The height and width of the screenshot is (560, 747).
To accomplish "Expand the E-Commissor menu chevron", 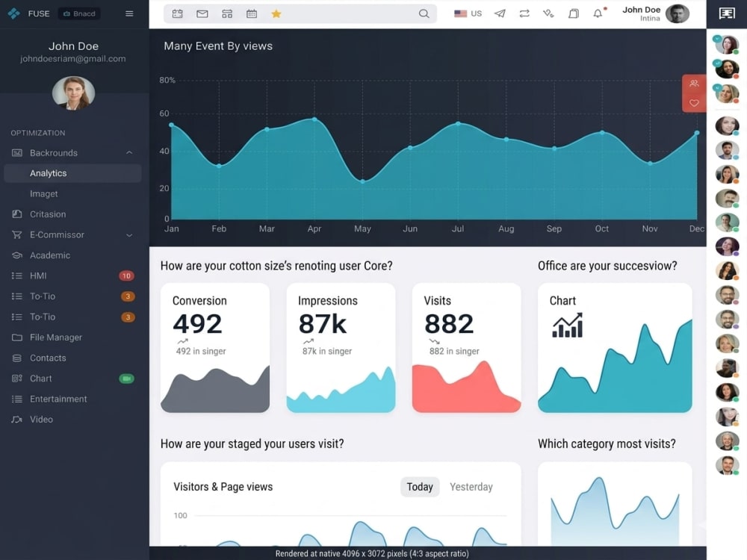I will pyautogui.click(x=129, y=235).
